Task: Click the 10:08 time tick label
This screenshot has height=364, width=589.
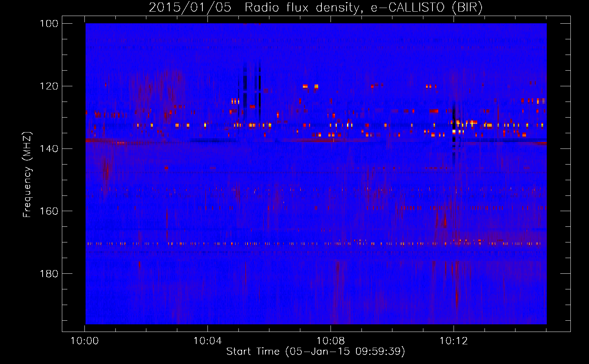Action: (x=331, y=341)
